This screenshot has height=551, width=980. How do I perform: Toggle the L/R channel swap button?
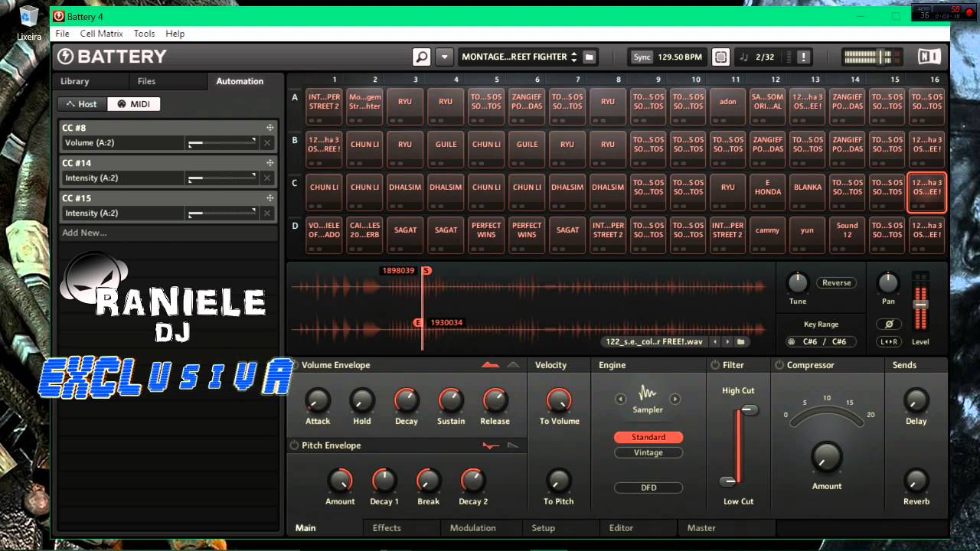(889, 342)
